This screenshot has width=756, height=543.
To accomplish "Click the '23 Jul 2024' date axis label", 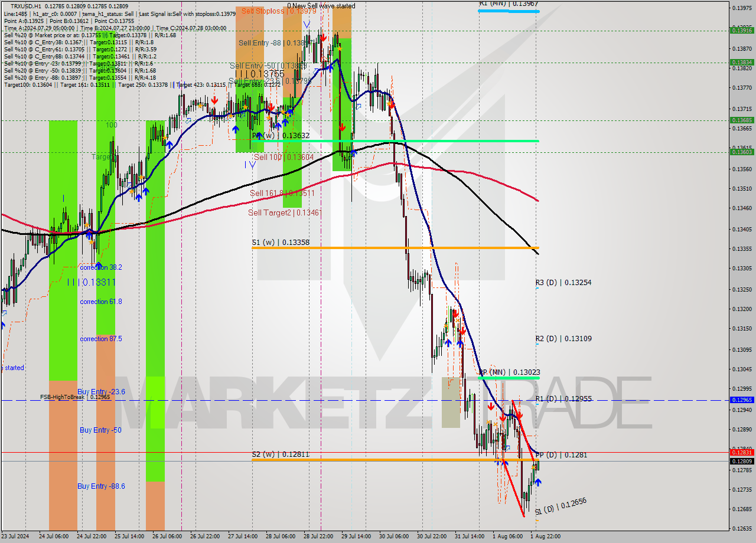I will 15,537.
